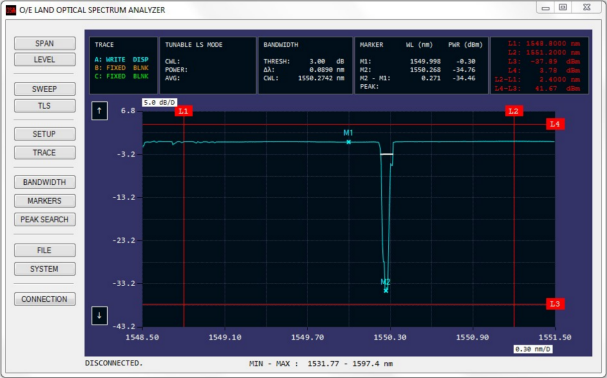
Task: Click the MARKERS button
Action: (x=45, y=201)
